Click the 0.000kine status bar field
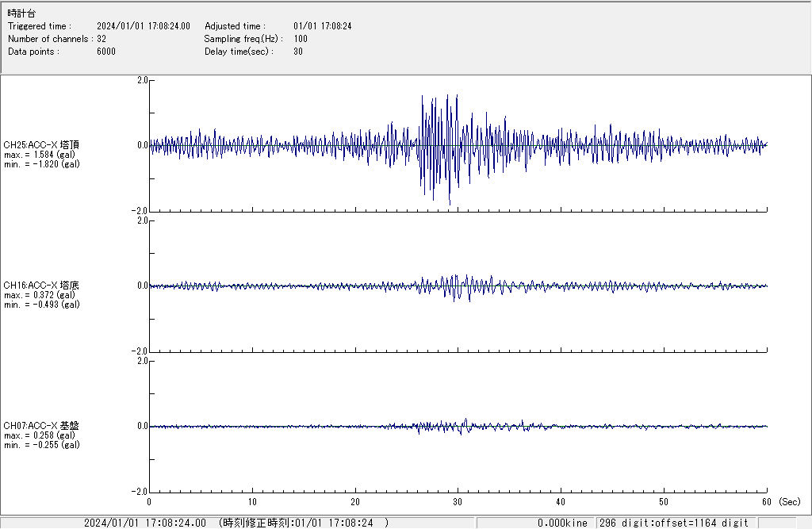Image resolution: width=812 pixels, height=529 pixels. (x=562, y=523)
